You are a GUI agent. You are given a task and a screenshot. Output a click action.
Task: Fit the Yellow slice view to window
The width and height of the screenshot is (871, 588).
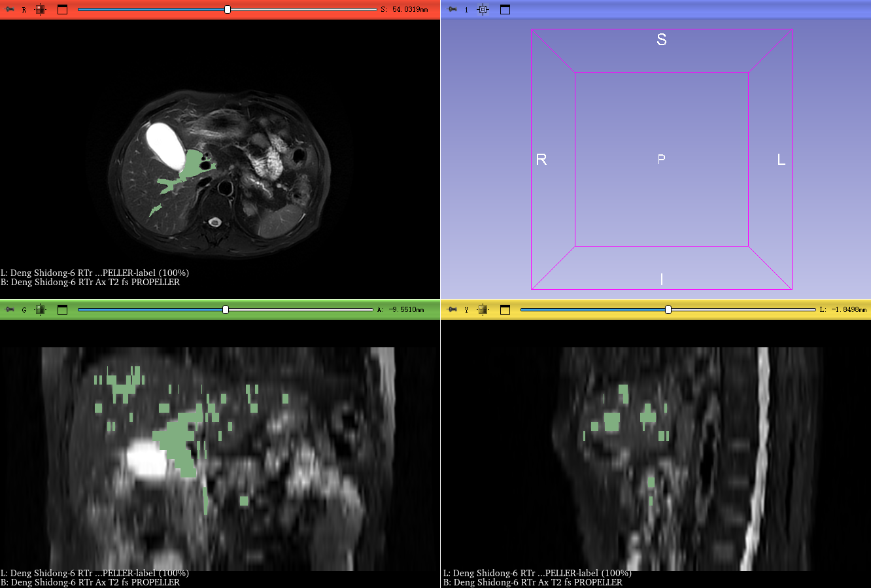click(x=483, y=310)
